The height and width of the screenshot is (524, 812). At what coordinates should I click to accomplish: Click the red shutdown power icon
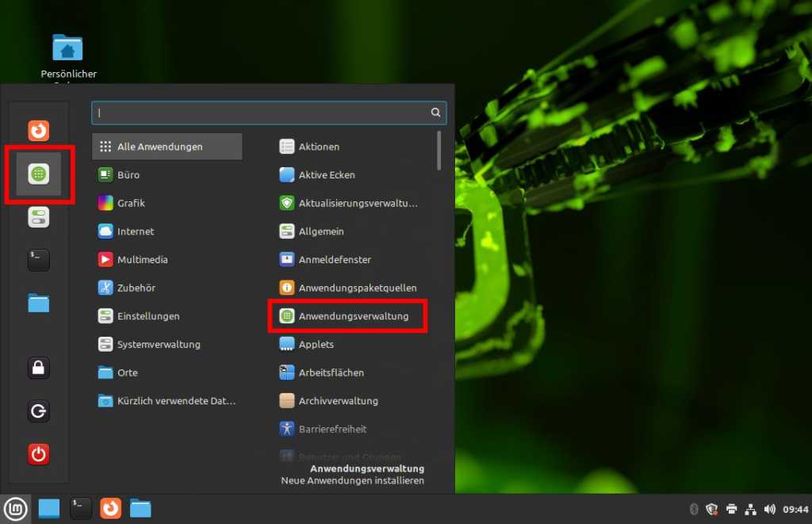point(38,454)
